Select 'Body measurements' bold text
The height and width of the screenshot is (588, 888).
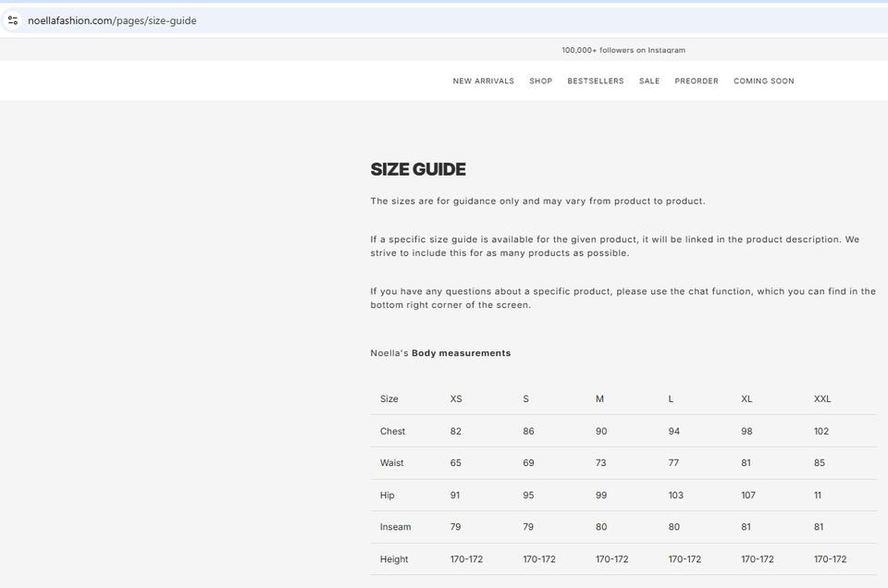coord(461,353)
